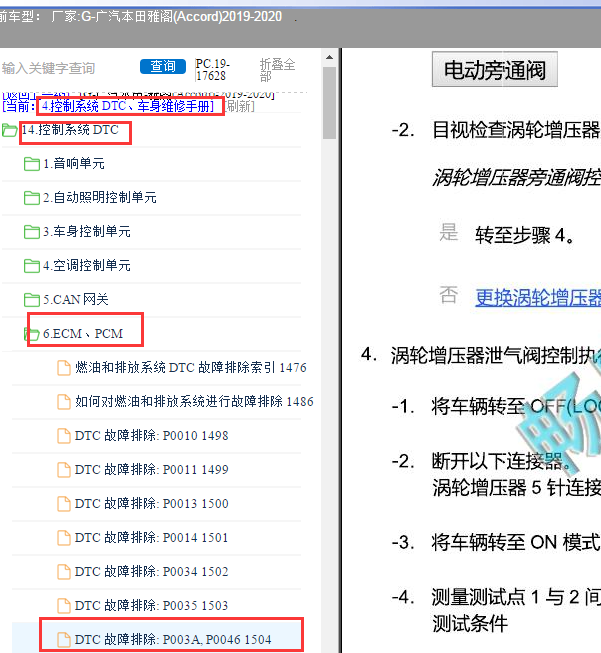Click the PC.19-17628 code text
This screenshot has height=653, width=601.
click(x=212, y=70)
